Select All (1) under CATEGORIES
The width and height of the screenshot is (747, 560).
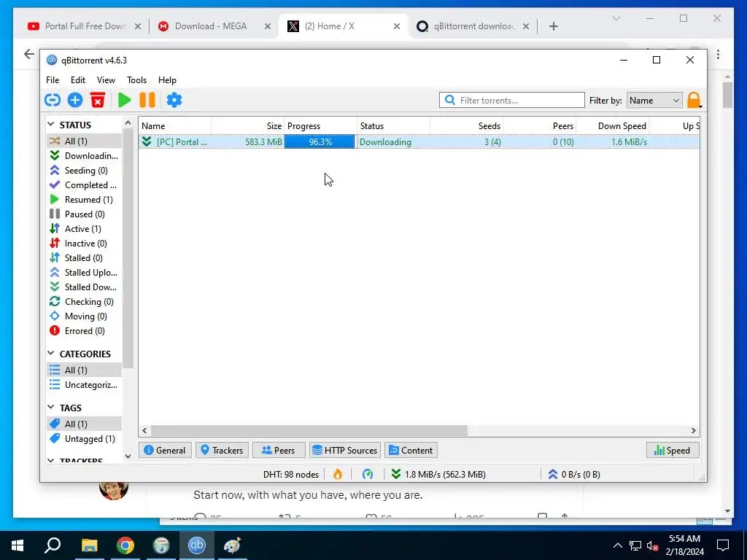[x=85, y=370]
